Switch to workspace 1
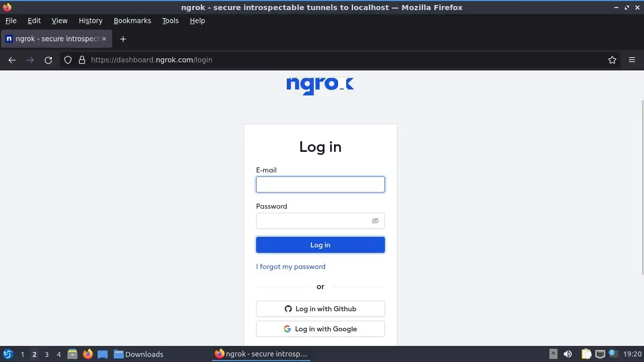 (22, 354)
